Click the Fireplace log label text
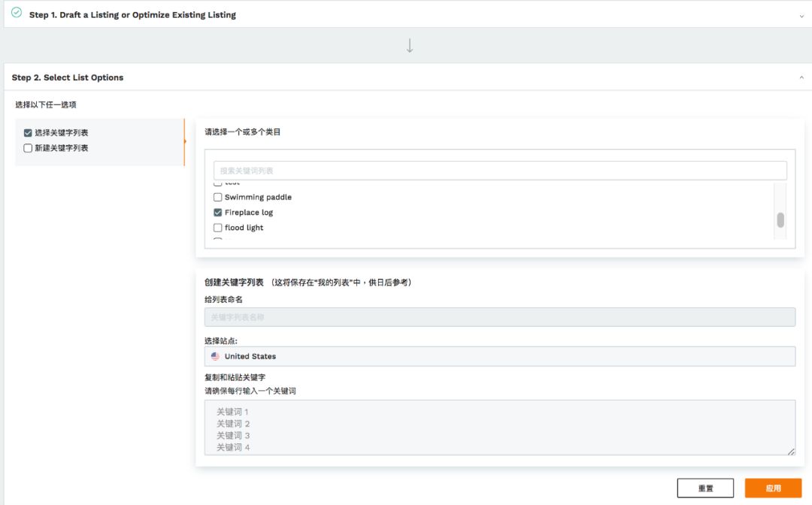 pos(249,212)
